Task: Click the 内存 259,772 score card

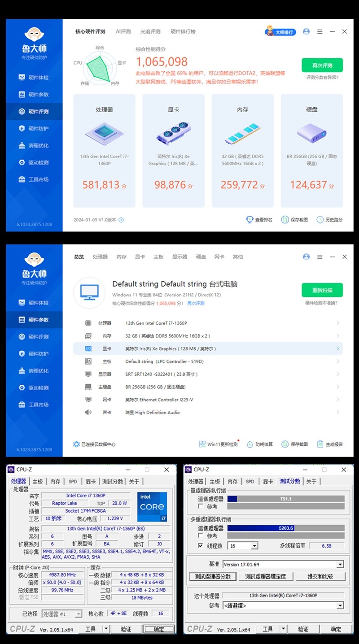Action: coord(243,151)
